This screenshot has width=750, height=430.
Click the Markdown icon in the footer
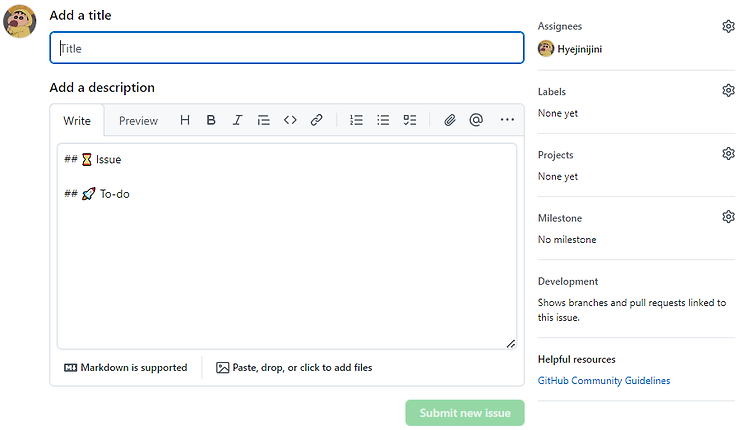click(x=70, y=367)
